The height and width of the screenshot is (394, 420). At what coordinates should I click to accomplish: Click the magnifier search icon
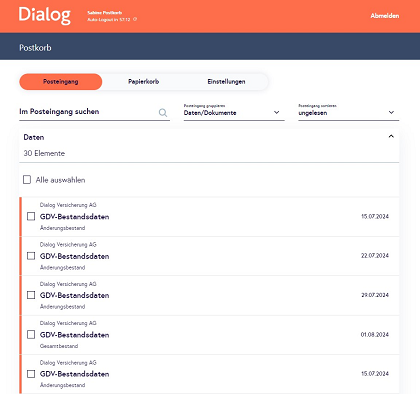(163, 113)
